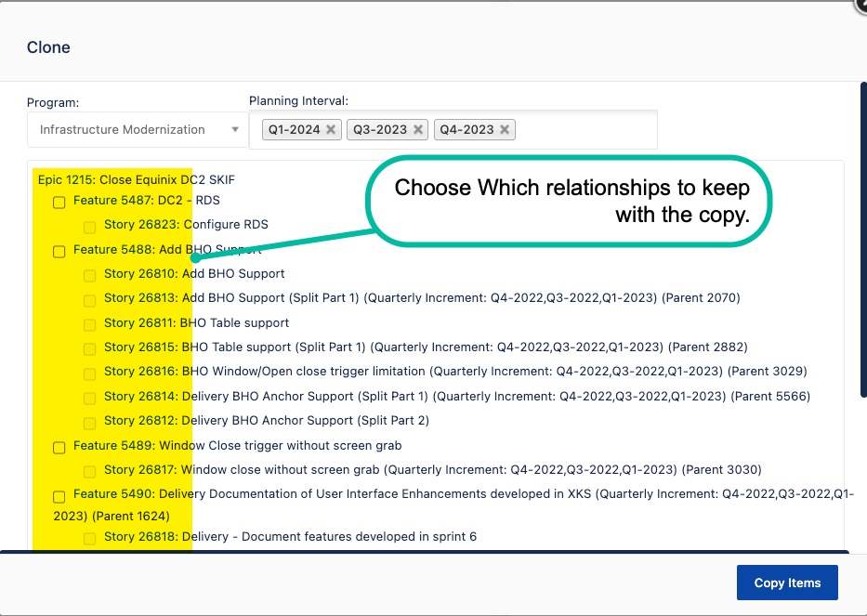Check Story 26811: BHO Table support
This screenshot has width=867, height=616.
click(x=89, y=325)
